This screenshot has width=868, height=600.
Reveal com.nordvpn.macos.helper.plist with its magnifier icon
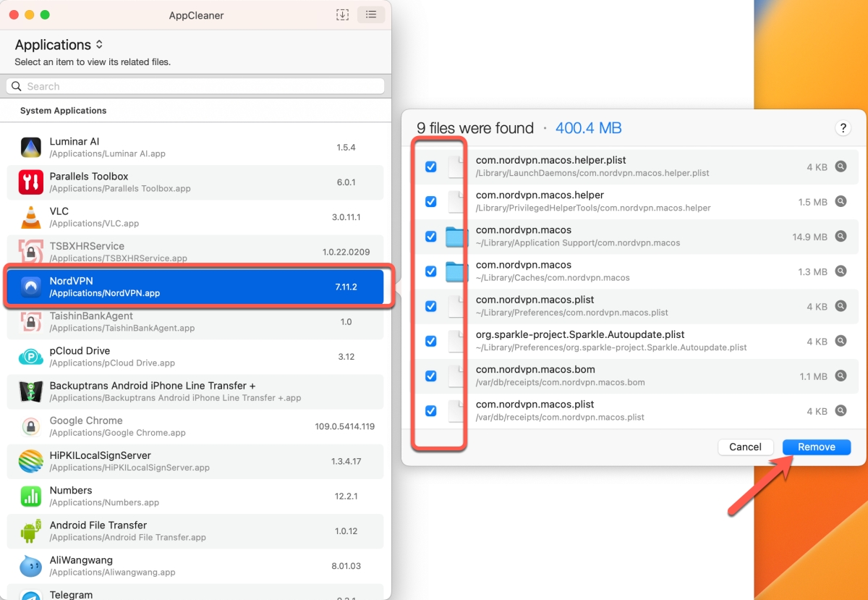point(841,166)
